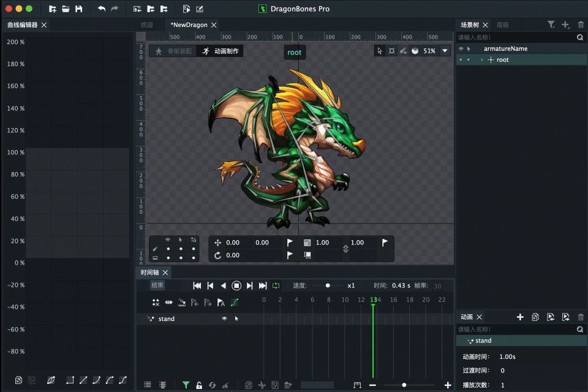
Task: Click frame 13 playhead marker on timeline
Action: (373, 300)
